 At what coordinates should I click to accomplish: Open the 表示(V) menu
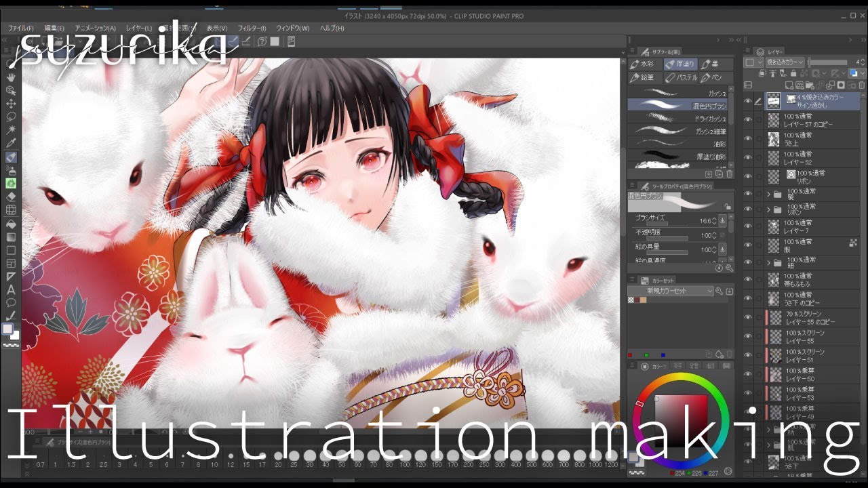217,28
